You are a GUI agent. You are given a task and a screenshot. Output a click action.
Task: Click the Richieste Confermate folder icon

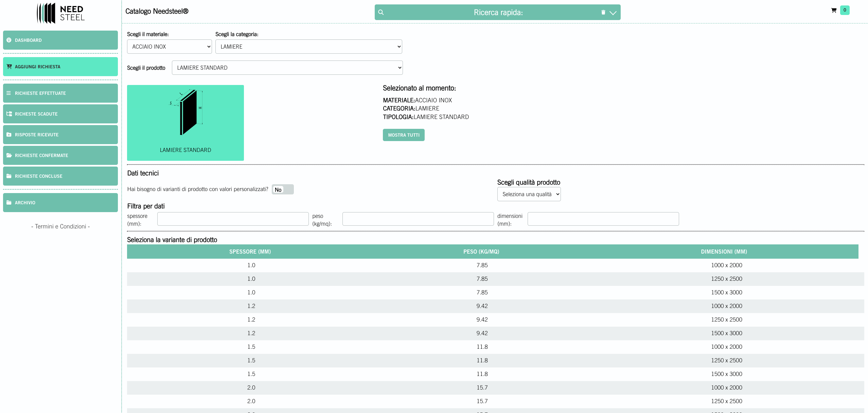(x=9, y=155)
